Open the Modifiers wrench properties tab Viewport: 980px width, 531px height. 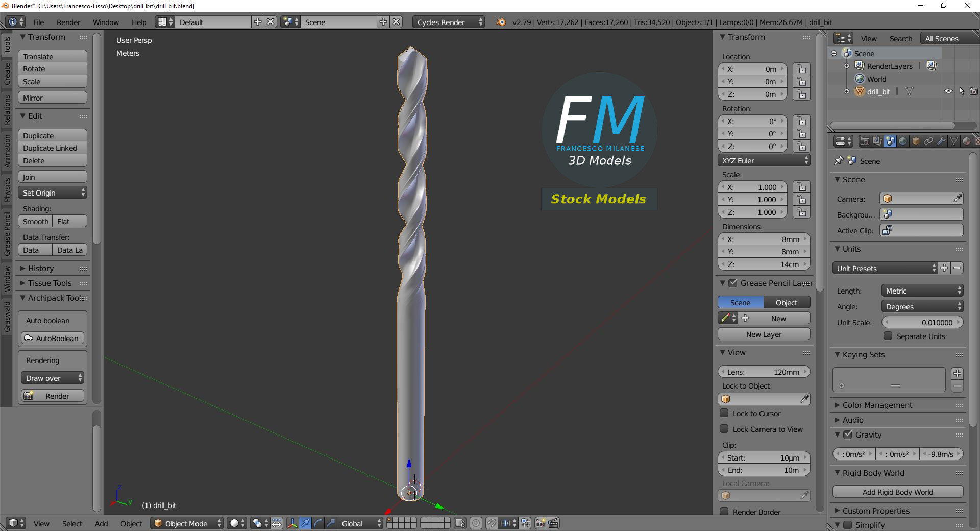[x=941, y=141]
